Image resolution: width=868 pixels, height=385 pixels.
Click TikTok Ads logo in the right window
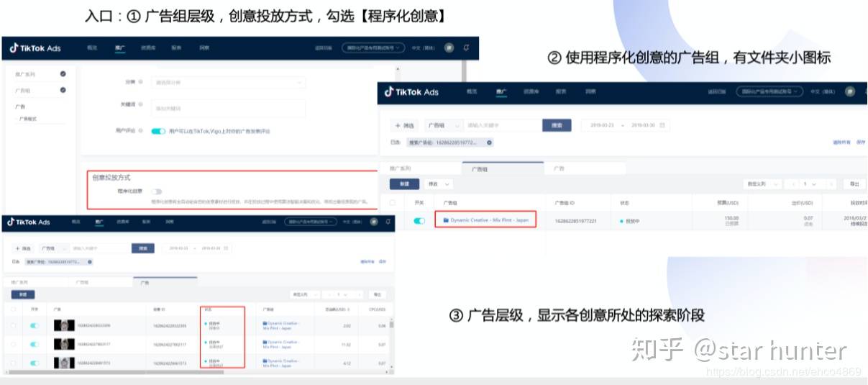pos(412,91)
